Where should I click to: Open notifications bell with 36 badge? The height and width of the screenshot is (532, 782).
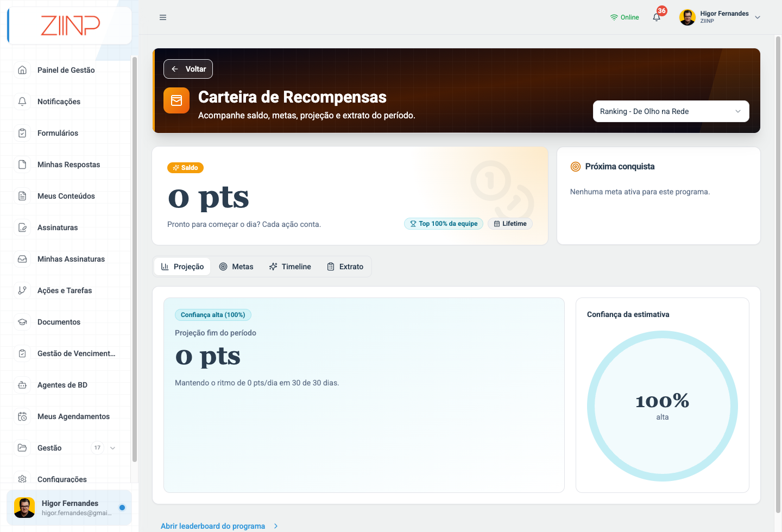pos(657,17)
